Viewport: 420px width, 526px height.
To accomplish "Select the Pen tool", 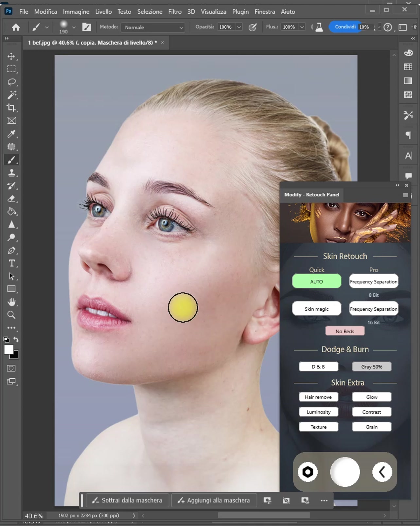I will [11, 251].
